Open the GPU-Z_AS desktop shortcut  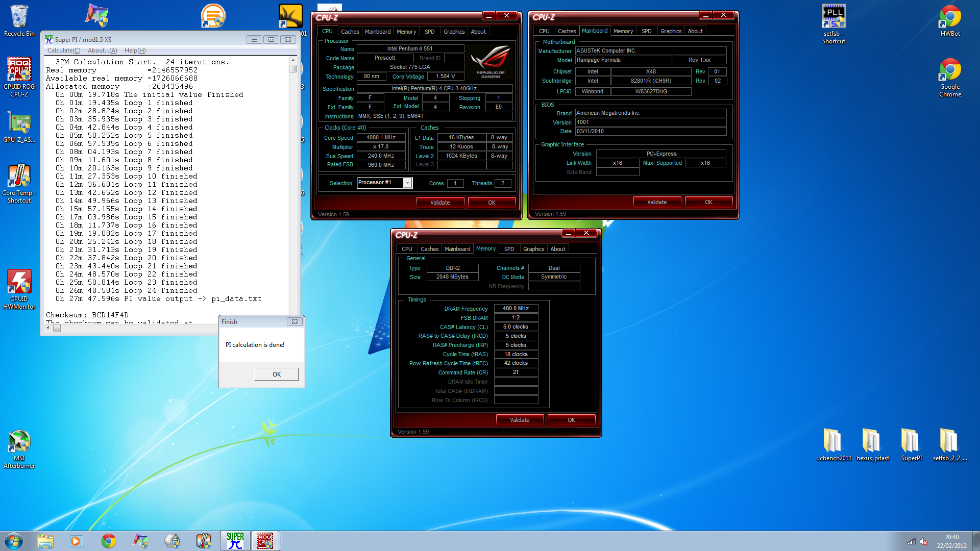[19, 128]
